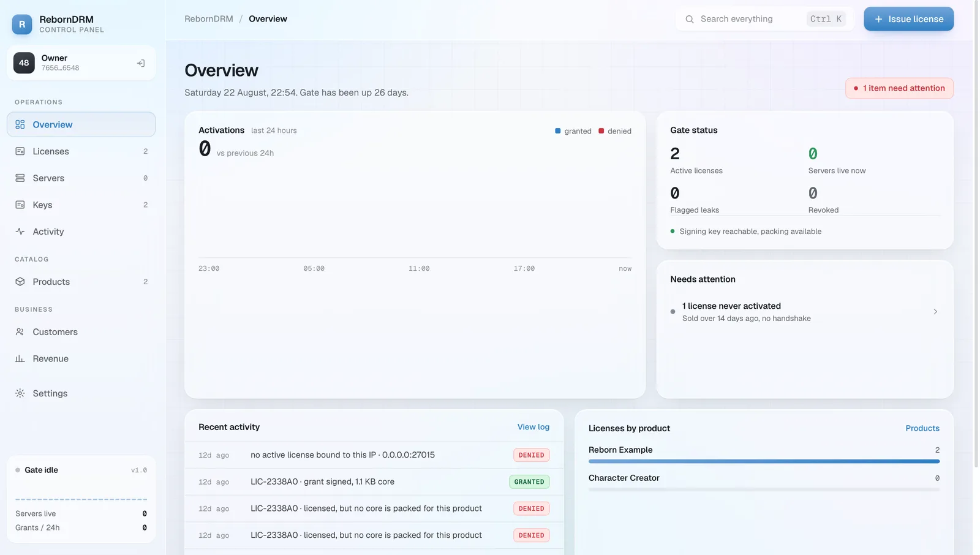Click the Servers live stat in Gate card
980x555 pixels.
tap(81, 513)
